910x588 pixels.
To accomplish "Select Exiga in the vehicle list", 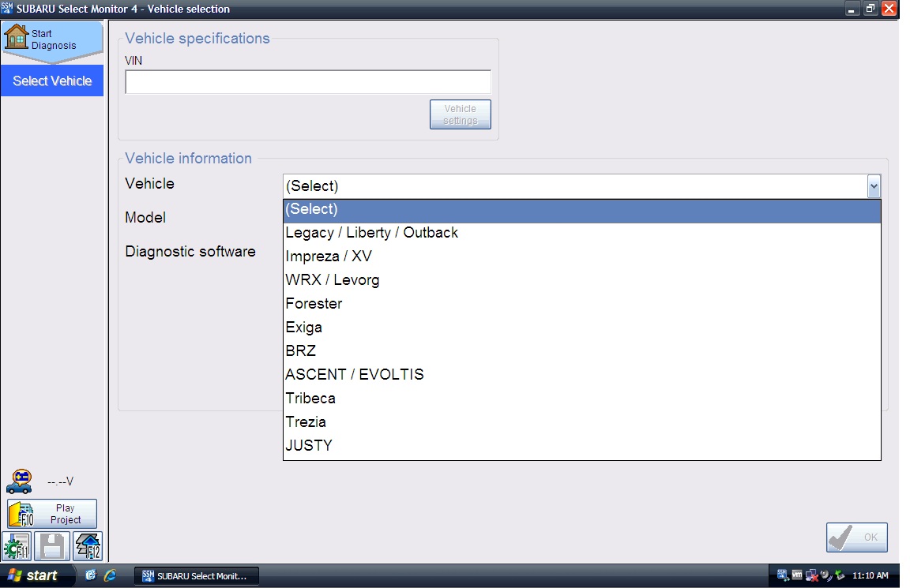I will coord(582,328).
